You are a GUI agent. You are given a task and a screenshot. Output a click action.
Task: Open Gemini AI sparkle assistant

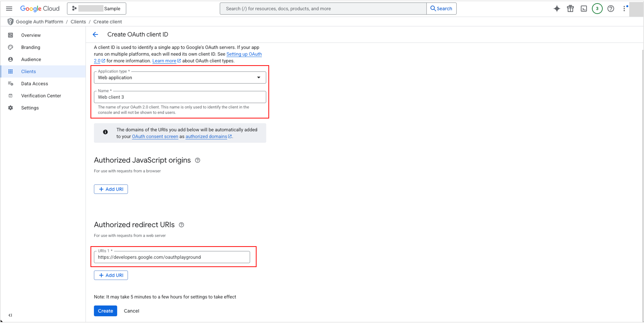click(x=557, y=9)
